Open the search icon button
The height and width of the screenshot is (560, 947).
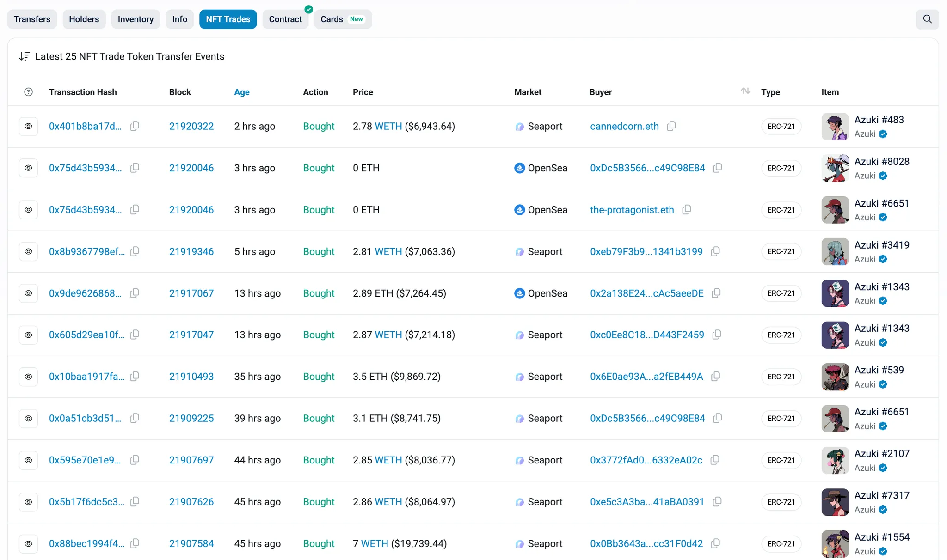point(927,19)
